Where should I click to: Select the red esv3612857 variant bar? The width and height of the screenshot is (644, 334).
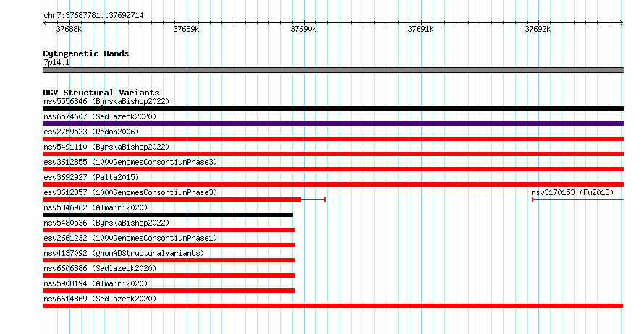171,200
